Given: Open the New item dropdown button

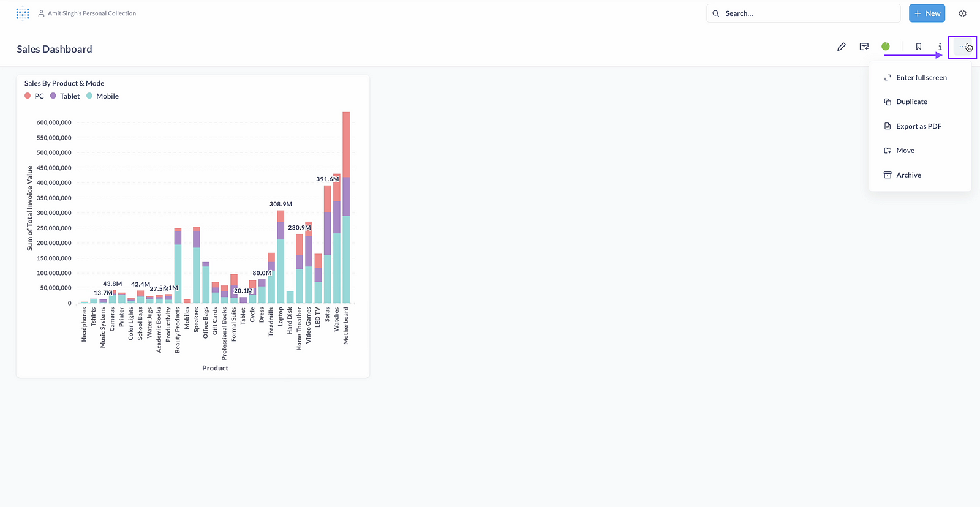Looking at the screenshot, I should [x=927, y=13].
